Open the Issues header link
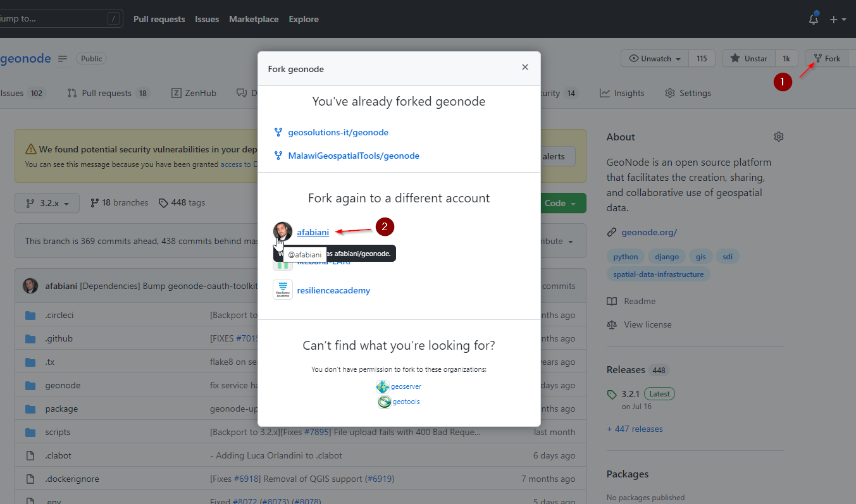The width and height of the screenshot is (856, 504). (207, 19)
